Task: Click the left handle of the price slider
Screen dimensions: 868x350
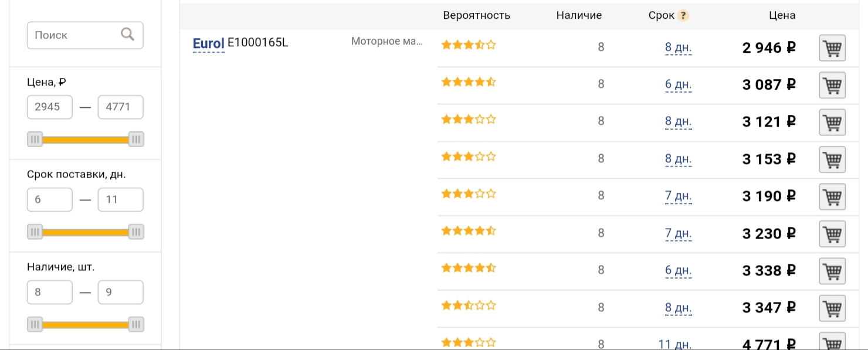Action: [x=35, y=140]
